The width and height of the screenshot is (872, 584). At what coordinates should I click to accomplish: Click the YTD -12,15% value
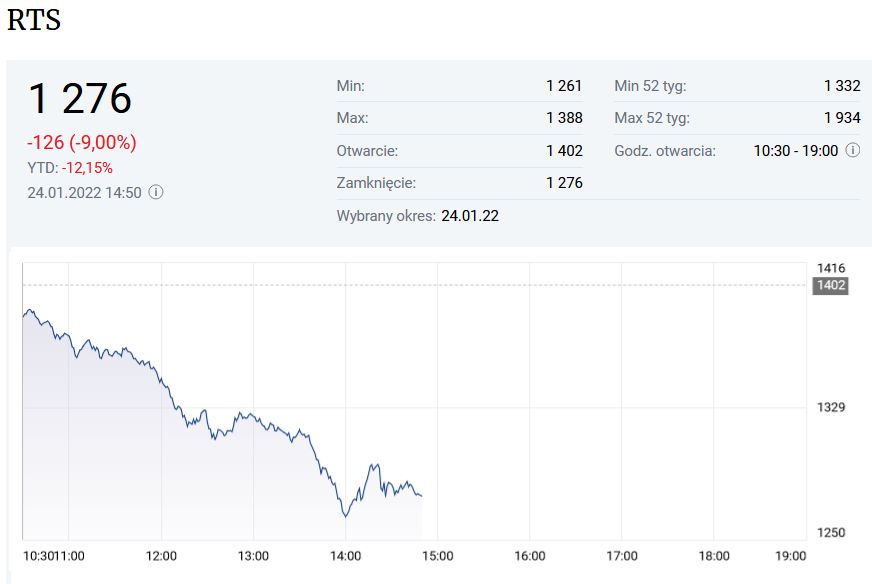pyautogui.click(x=87, y=168)
